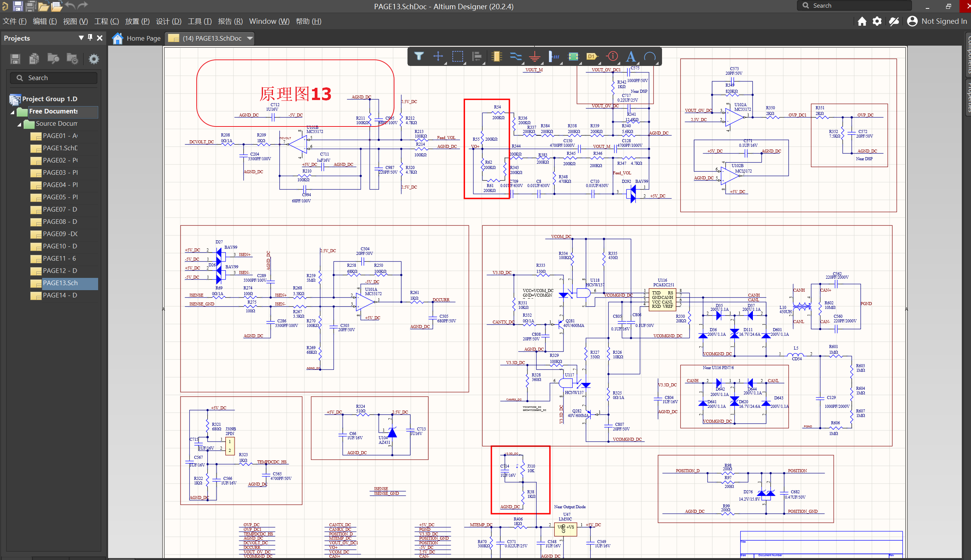The height and width of the screenshot is (560, 971).
Task: Collapse the Free Documents tree node
Action: [13, 112]
